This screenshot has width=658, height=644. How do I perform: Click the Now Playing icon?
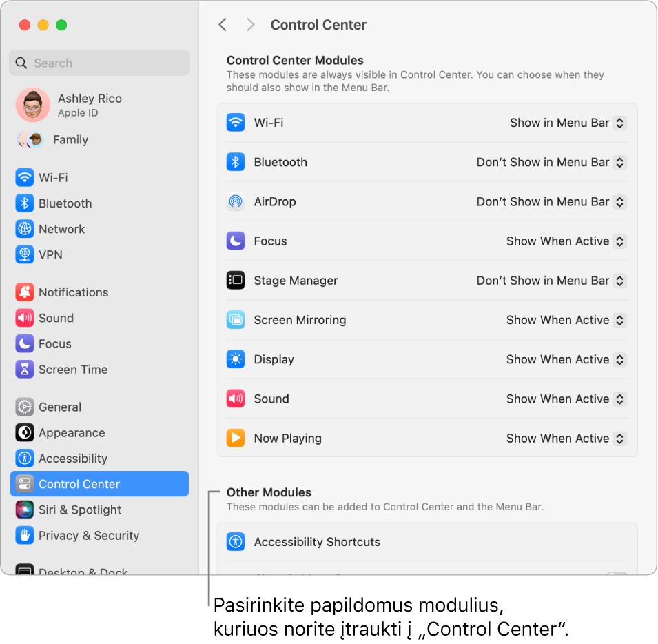pyautogui.click(x=236, y=439)
